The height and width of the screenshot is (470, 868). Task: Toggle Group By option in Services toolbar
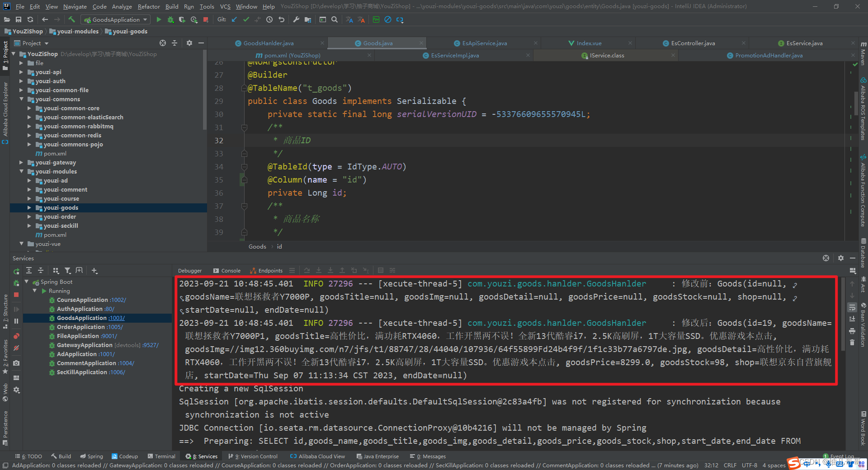coord(56,270)
